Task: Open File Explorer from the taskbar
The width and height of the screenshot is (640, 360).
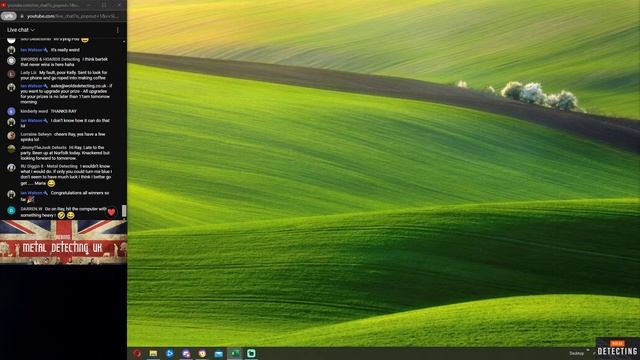Action: pos(153,353)
